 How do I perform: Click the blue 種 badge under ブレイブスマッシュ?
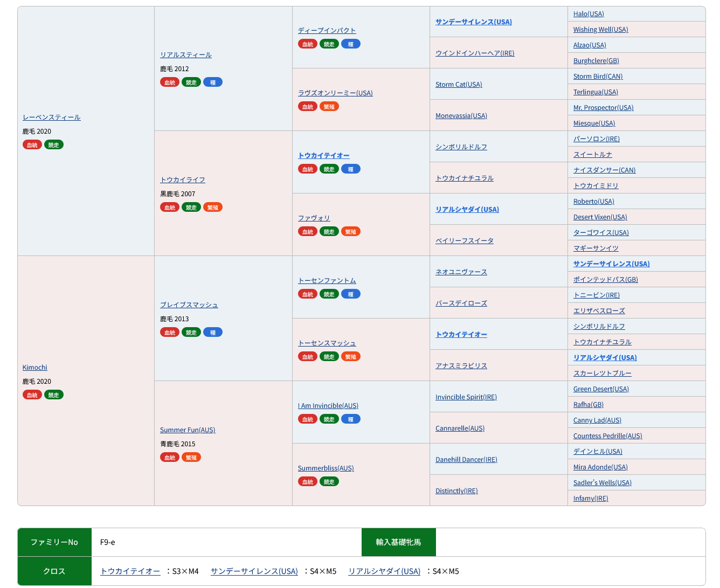click(212, 333)
